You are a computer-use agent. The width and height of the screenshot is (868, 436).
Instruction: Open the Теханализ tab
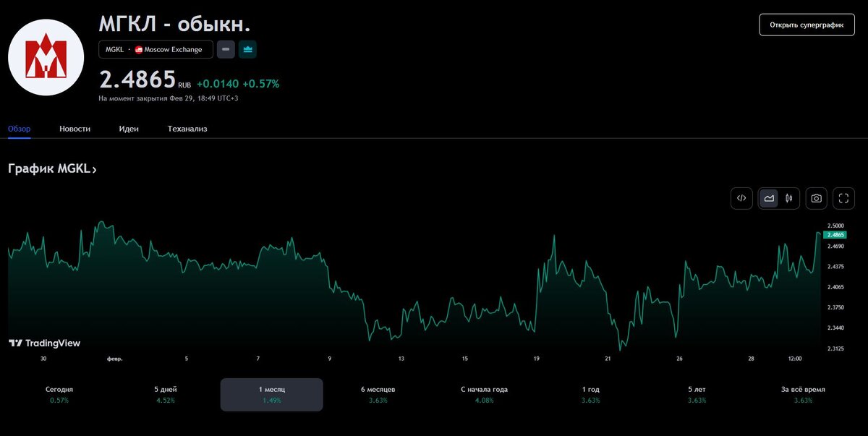pyautogui.click(x=187, y=128)
